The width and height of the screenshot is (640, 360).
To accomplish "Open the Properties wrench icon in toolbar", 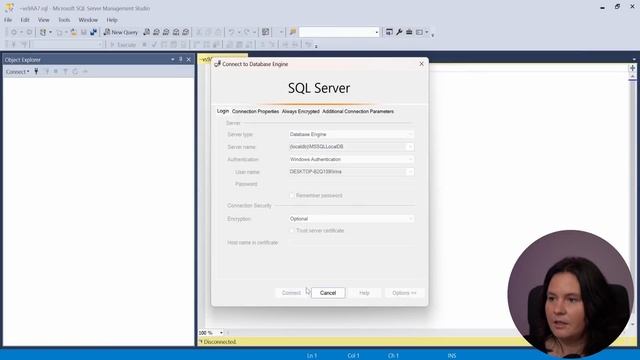I will pos(399,32).
